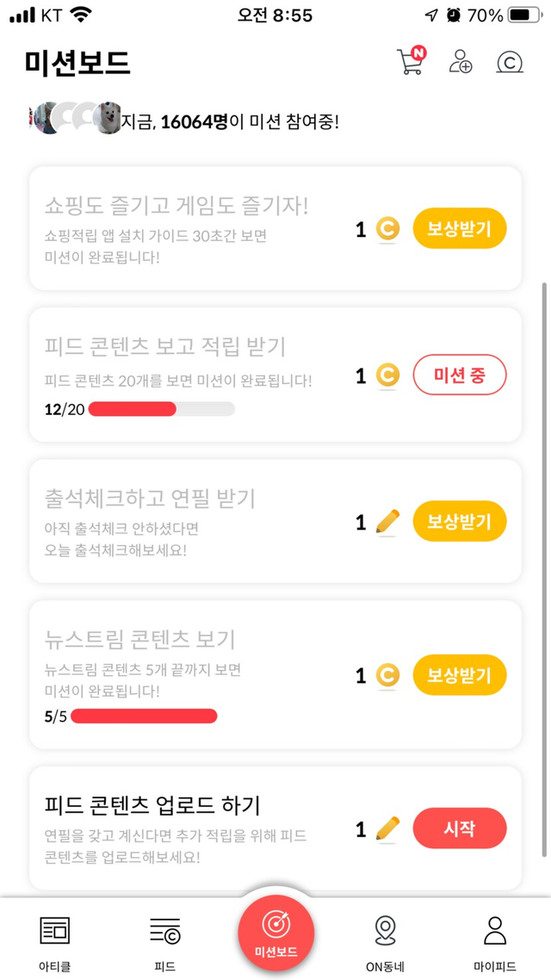Claim the attendance check pencil reward
551x980 pixels.
click(460, 521)
